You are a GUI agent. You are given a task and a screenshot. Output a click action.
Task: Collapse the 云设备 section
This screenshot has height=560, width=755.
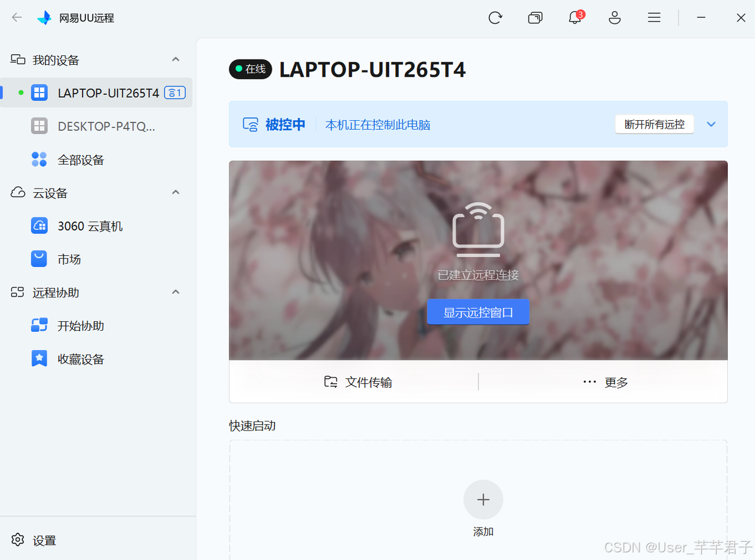[176, 193]
